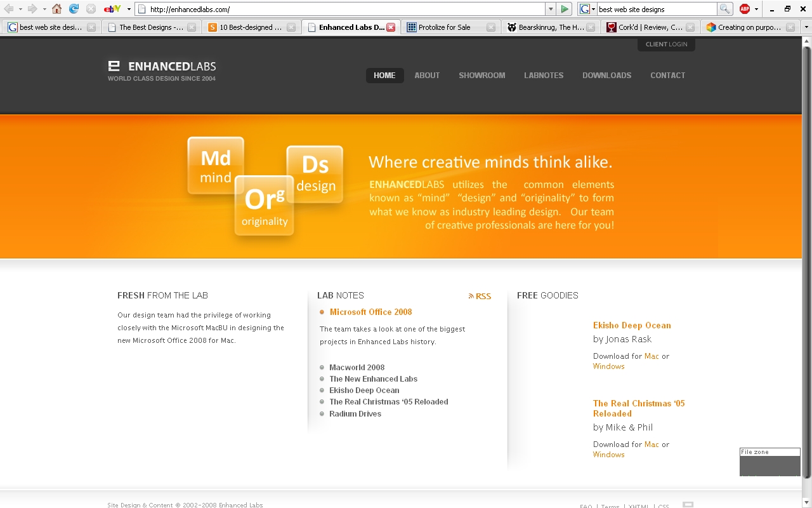Reload the page with the refresh icon
The image size is (812, 508).
pos(74,9)
